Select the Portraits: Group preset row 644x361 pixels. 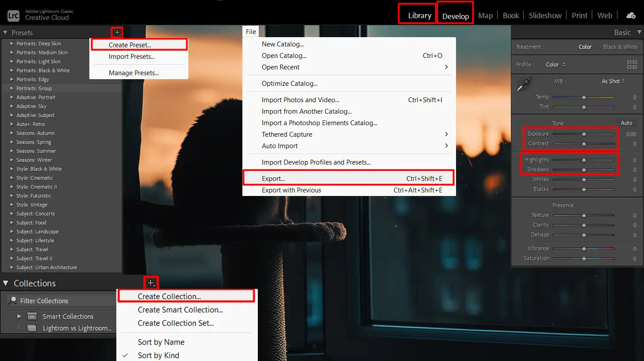coord(61,88)
